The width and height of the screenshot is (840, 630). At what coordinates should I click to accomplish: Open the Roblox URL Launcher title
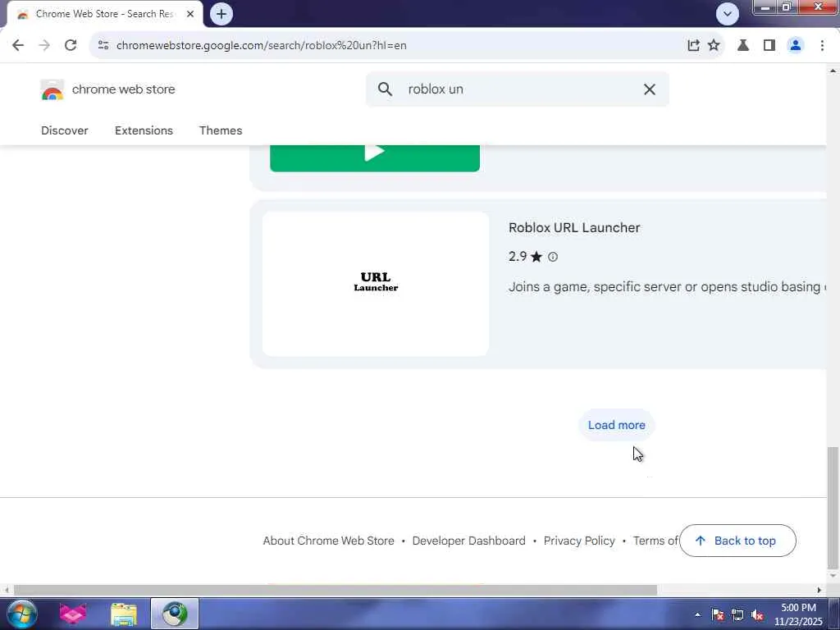point(574,228)
